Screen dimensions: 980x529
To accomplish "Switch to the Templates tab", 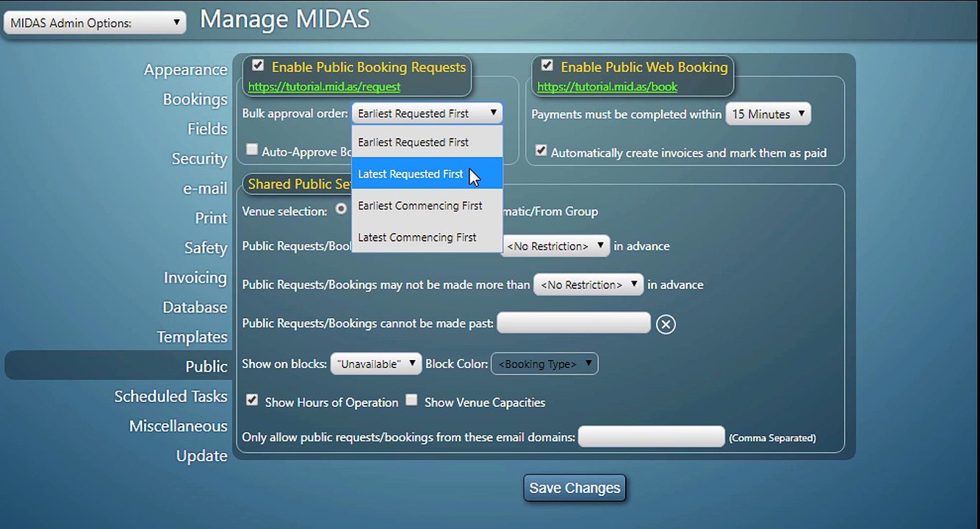I will (x=192, y=337).
